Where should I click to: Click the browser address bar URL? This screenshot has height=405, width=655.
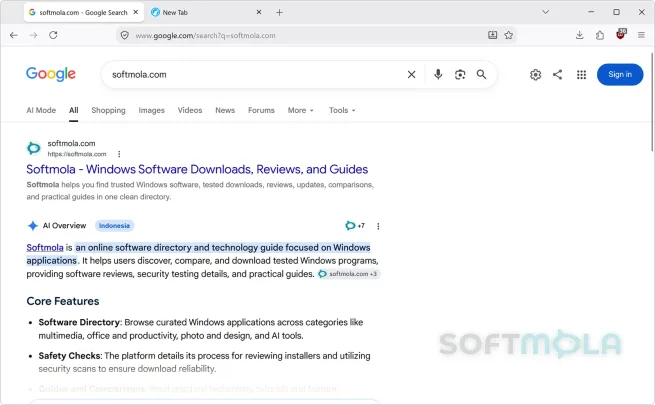pyautogui.click(x=205, y=35)
